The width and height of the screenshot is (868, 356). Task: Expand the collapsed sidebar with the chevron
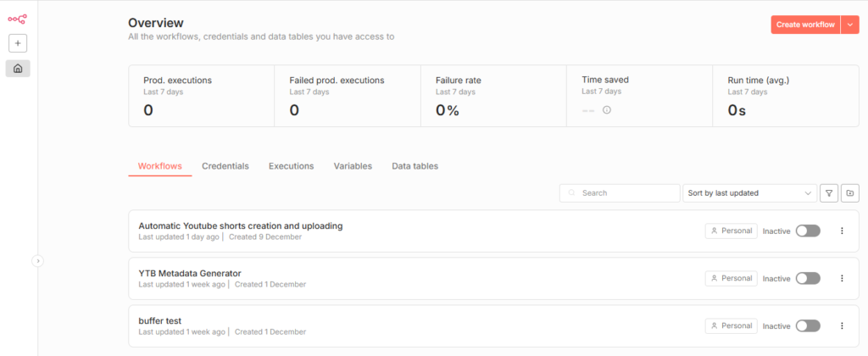[x=37, y=261]
